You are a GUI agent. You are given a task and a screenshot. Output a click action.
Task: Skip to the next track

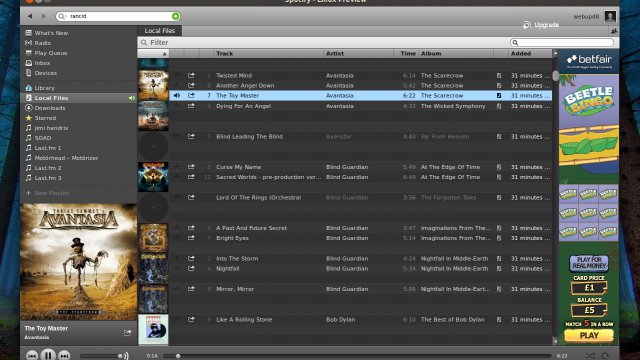64,356
